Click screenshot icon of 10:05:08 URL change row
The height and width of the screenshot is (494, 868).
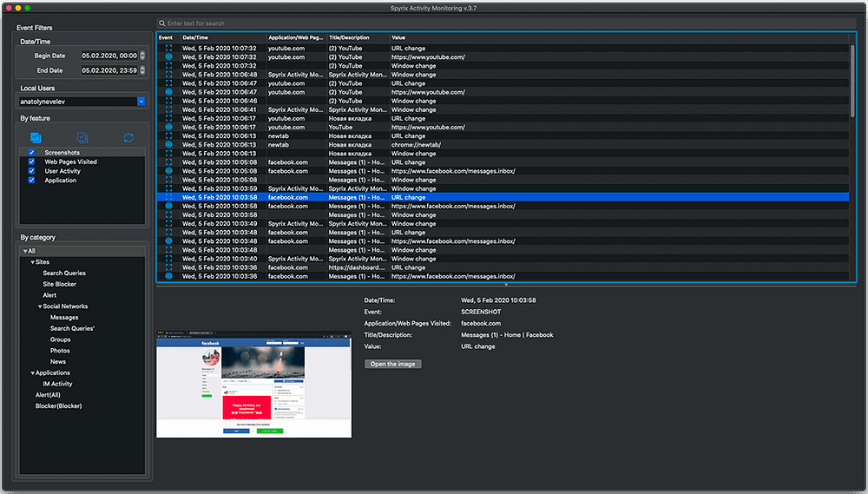[168, 162]
